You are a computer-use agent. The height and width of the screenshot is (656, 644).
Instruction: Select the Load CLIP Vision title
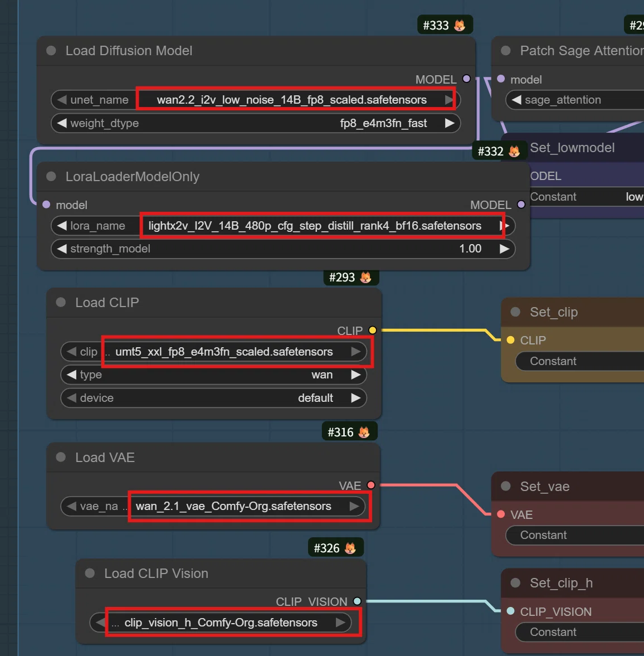pyautogui.click(x=156, y=573)
